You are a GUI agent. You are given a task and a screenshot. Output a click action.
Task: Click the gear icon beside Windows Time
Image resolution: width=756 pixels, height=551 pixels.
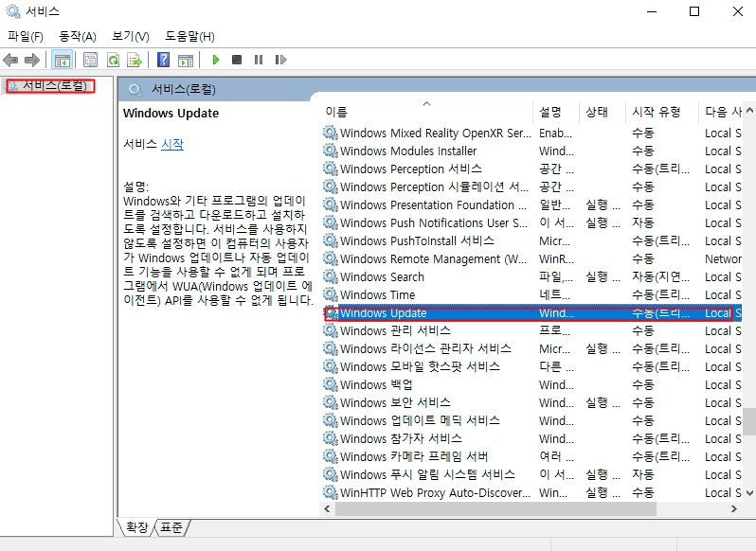[x=331, y=294]
